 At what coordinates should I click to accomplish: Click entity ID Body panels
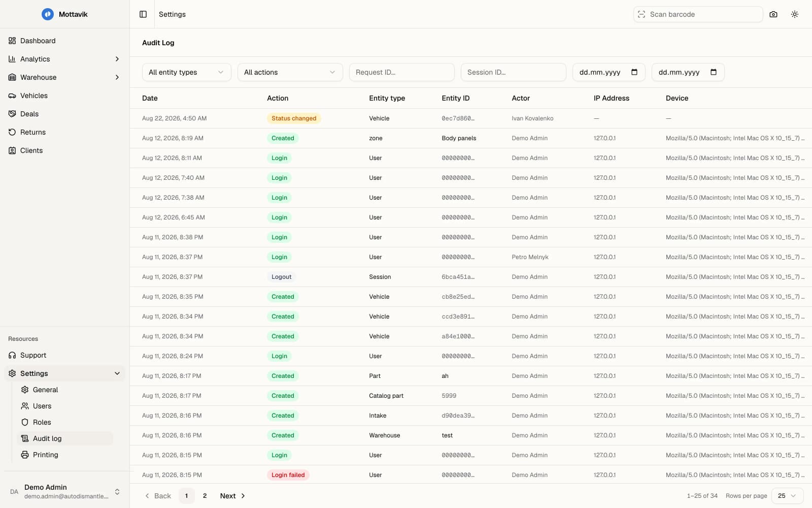coord(459,138)
